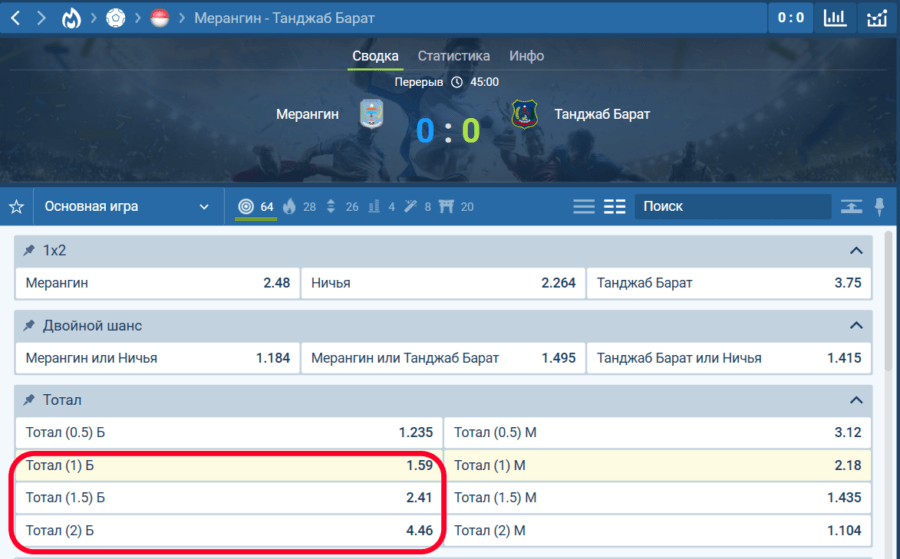The height and width of the screenshot is (559, 900).
Task: Click the Indonesia flag icon in breadcrumbs
Action: pyautogui.click(x=158, y=18)
